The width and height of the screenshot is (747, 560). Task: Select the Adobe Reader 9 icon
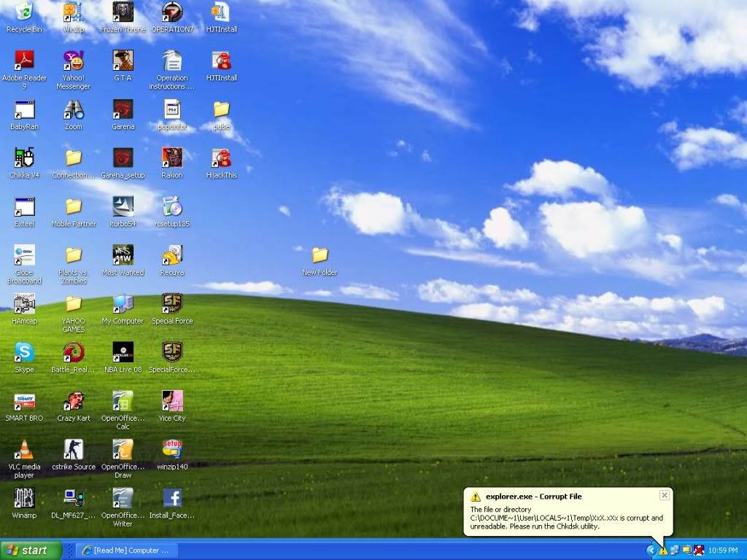24,70
